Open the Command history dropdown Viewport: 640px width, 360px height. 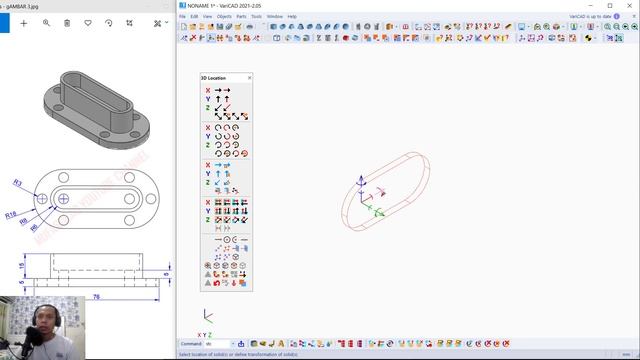pyautogui.click(x=233, y=344)
